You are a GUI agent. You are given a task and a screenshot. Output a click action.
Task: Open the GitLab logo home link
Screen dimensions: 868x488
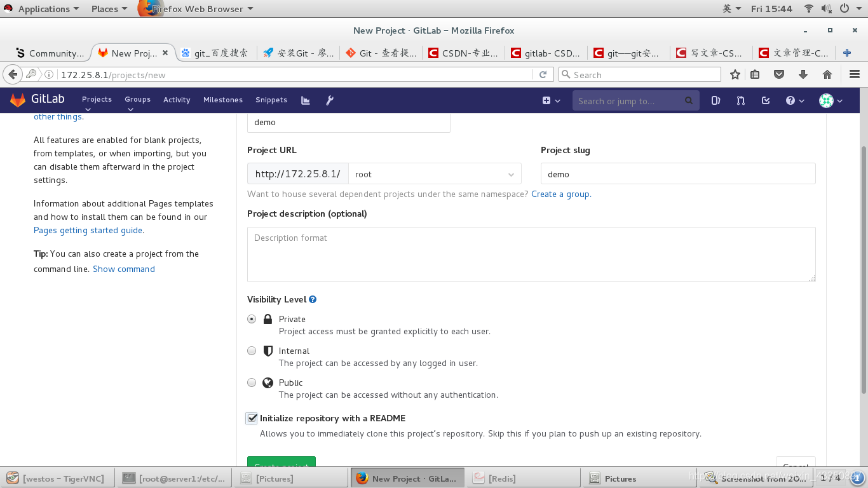pyautogui.click(x=37, y=100)
